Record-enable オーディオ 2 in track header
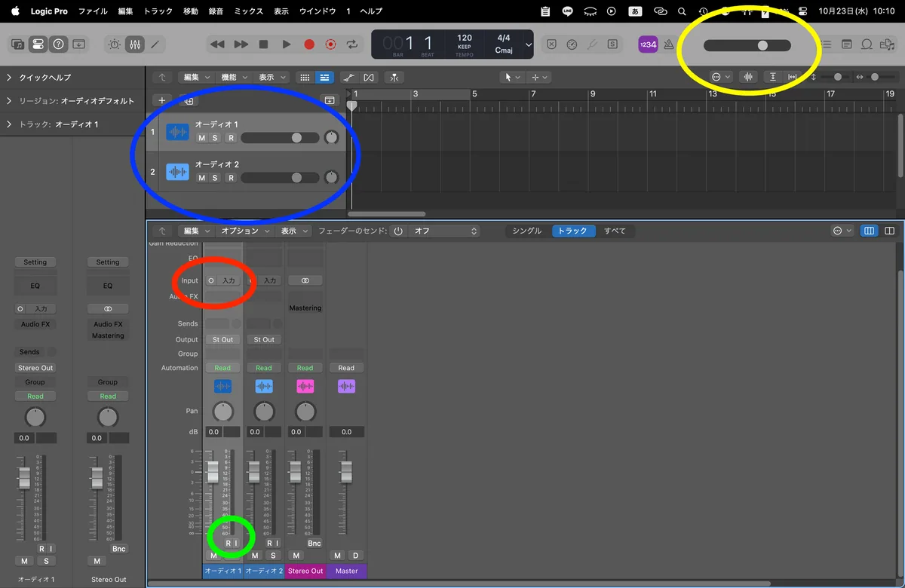The width and height of the screenshot is (905, 588). tap(231, 178)
